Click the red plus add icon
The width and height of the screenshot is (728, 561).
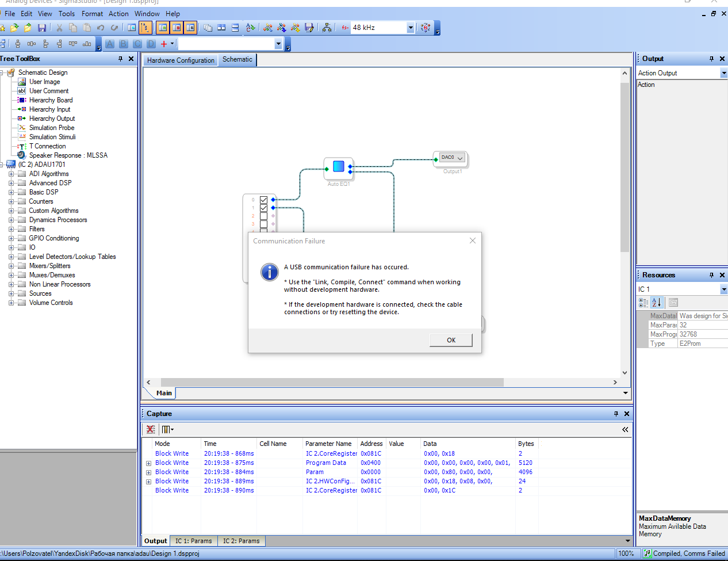(x=164, y=44)
